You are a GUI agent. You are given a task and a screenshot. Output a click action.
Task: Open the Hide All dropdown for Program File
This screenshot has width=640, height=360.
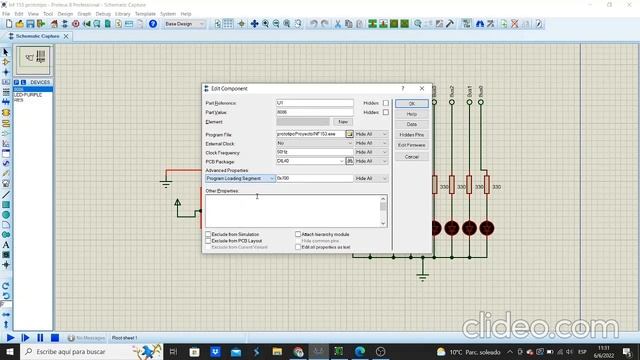pos(371,134)
